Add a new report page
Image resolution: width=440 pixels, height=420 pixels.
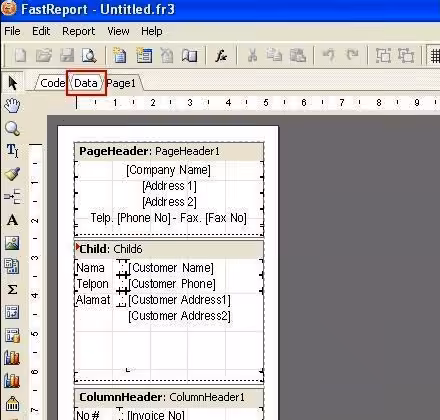[120, 56]
